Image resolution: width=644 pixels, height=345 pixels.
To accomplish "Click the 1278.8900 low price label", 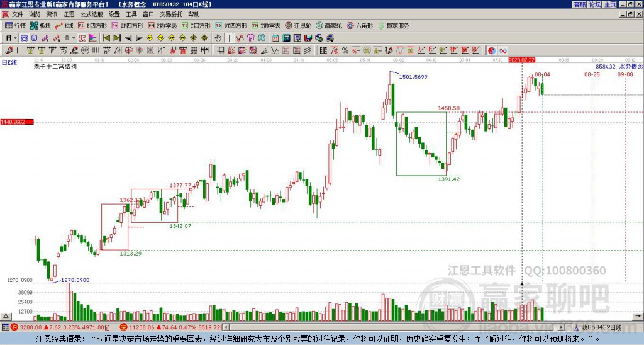I will click(x=75, y=280).
